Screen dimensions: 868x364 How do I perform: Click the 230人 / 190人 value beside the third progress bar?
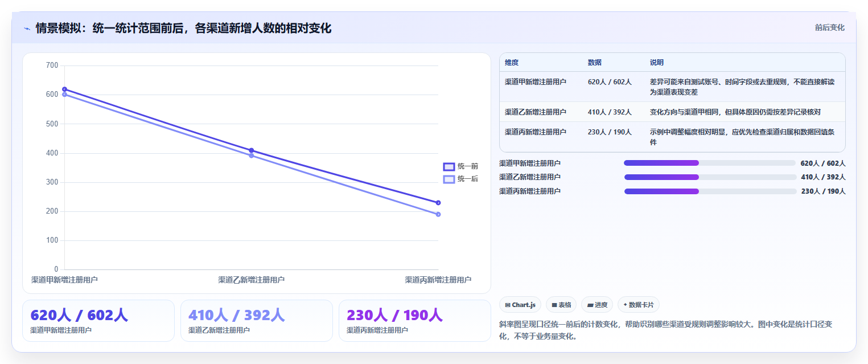click(824, 191)
